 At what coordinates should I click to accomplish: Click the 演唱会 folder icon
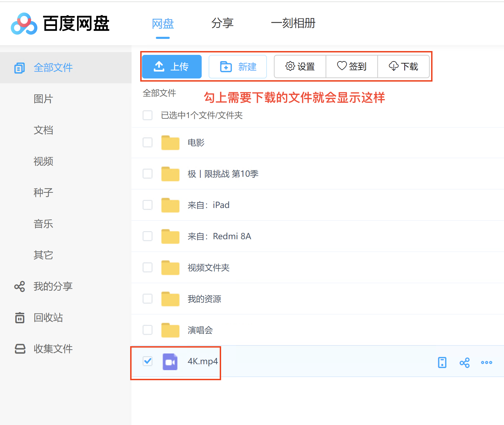click(x=170, y=330)
